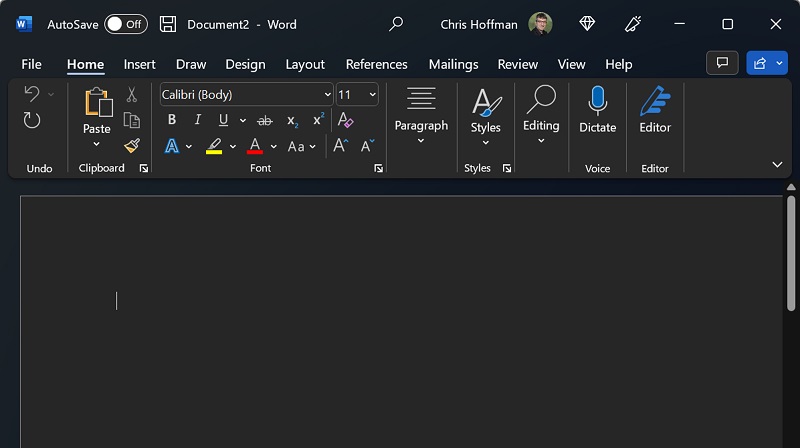Click the Undo arrow icon
The height and width of the screenshot is (448, 800).
(31, 94)
